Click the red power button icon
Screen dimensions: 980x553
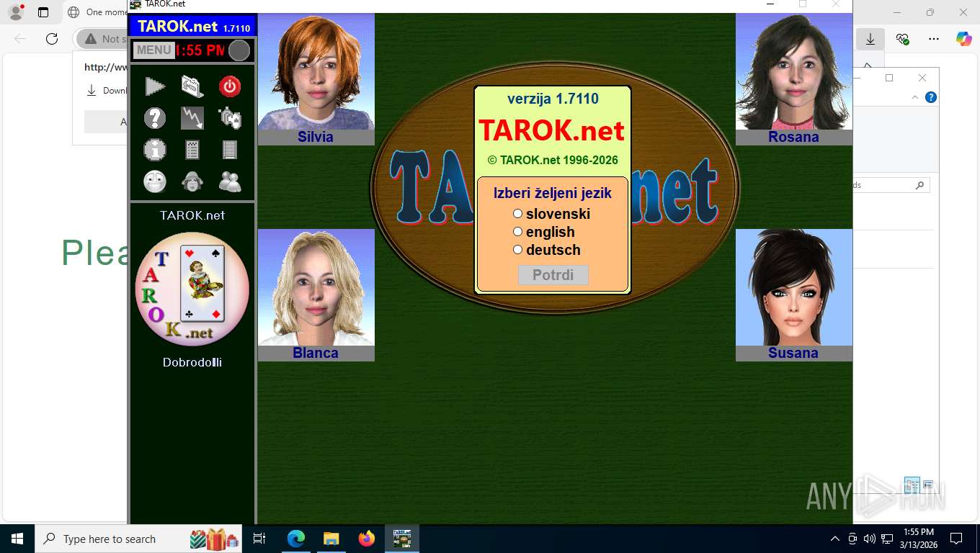[230, 86]
